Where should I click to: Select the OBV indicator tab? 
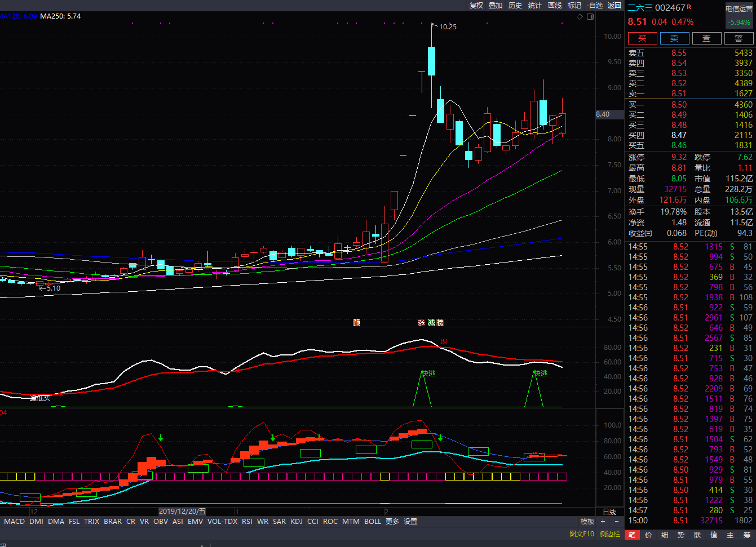click(161, 522)
